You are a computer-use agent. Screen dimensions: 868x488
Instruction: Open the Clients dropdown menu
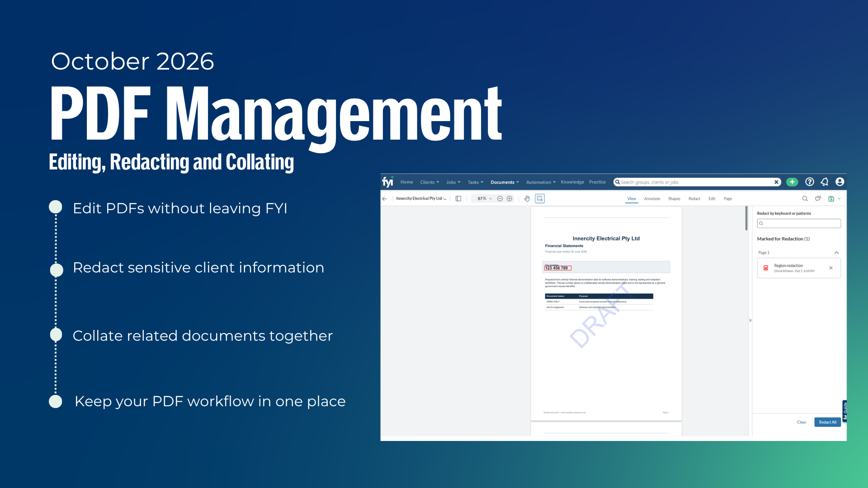[429, 182]
